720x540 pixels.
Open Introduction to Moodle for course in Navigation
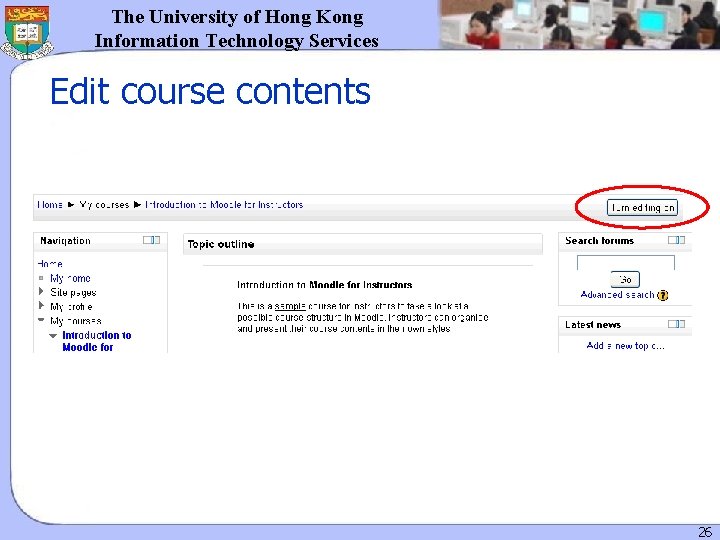click(x=97, y=341)
